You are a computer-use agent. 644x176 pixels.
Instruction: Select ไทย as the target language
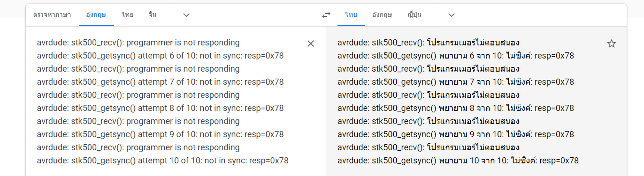351,15
